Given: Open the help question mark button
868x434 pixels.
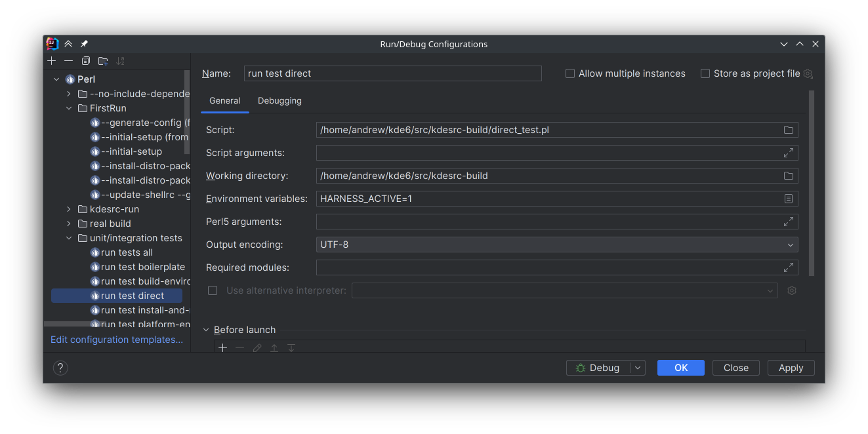Looking at the screenshot, I should (x=60, y=368).
